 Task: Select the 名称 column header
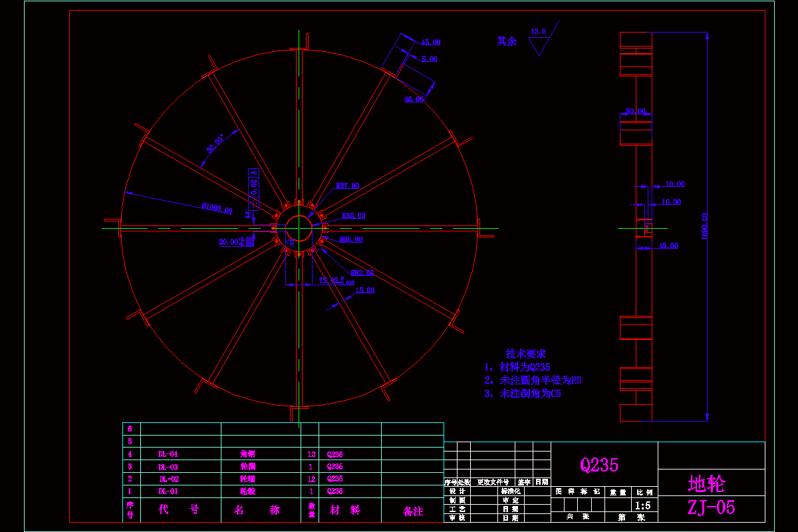(x=257, y=510)
